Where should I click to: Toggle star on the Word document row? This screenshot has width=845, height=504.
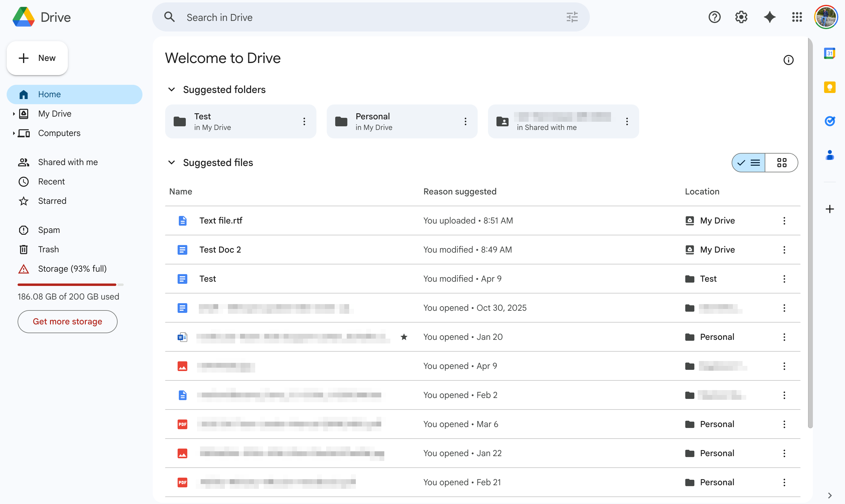[x=404, y=337]
